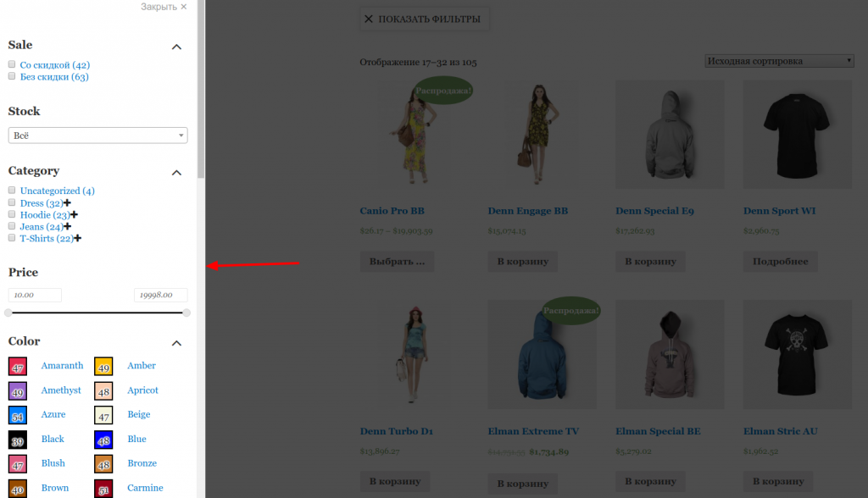Click plus icon next to T-Shirts
Image resolution: width=868 pixels, height=498 pixels.
(77, 239)
